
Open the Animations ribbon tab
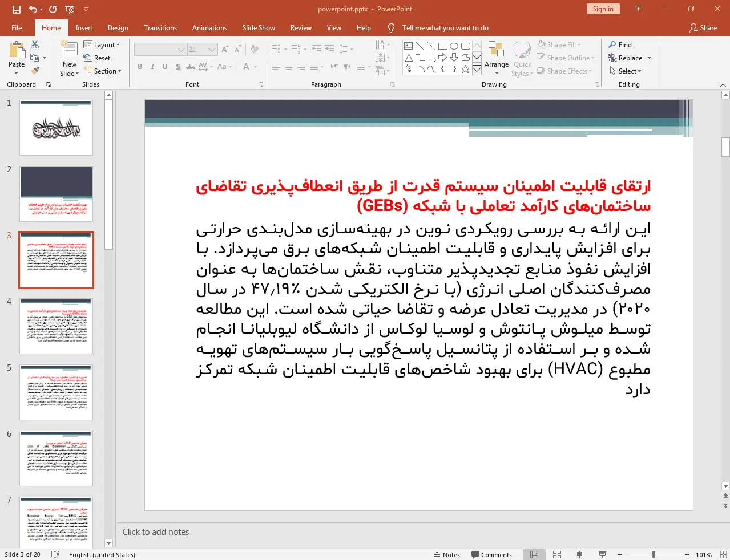point(209,28)
